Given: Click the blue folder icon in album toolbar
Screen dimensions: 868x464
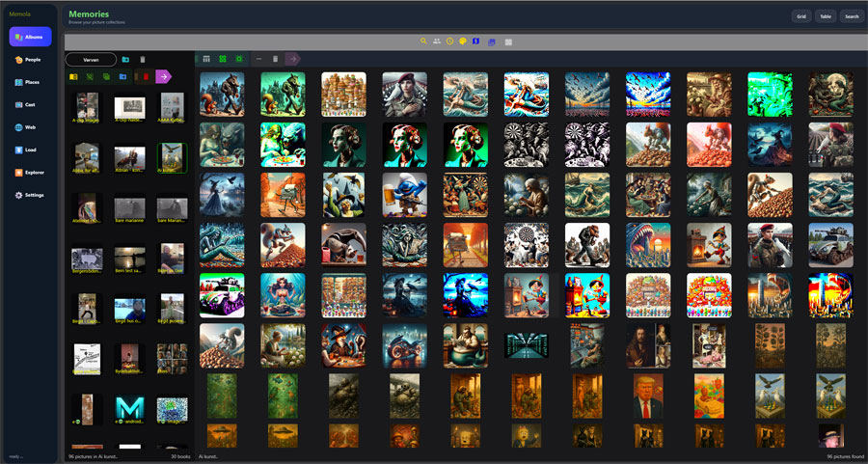Looking at the screenshot, I should [122, 77].
